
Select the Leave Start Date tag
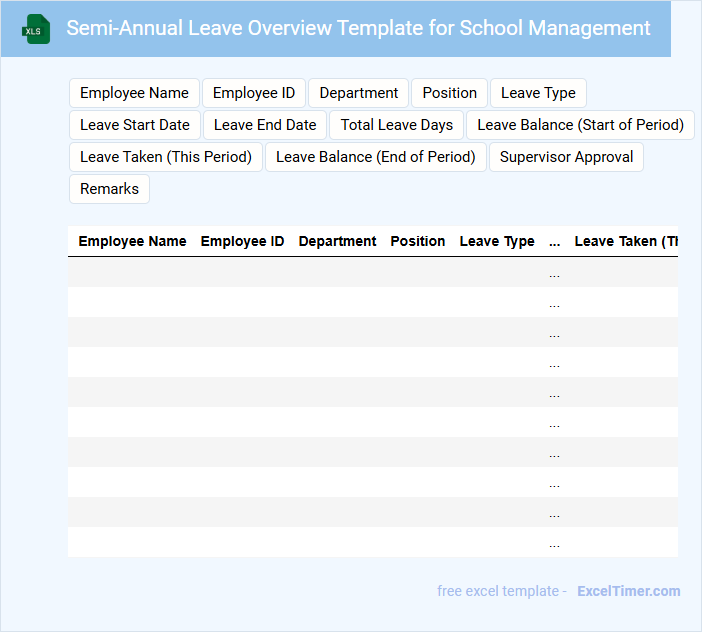tap(134, 125)
